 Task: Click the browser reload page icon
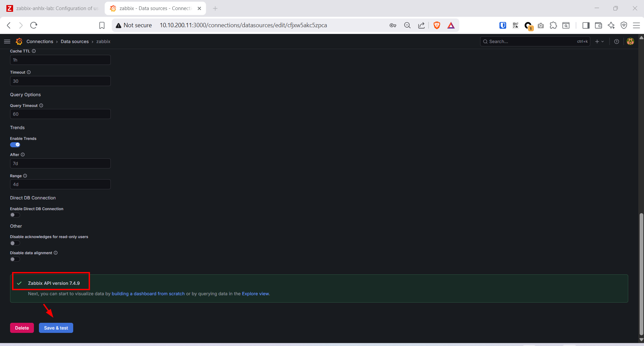(34, 25)
